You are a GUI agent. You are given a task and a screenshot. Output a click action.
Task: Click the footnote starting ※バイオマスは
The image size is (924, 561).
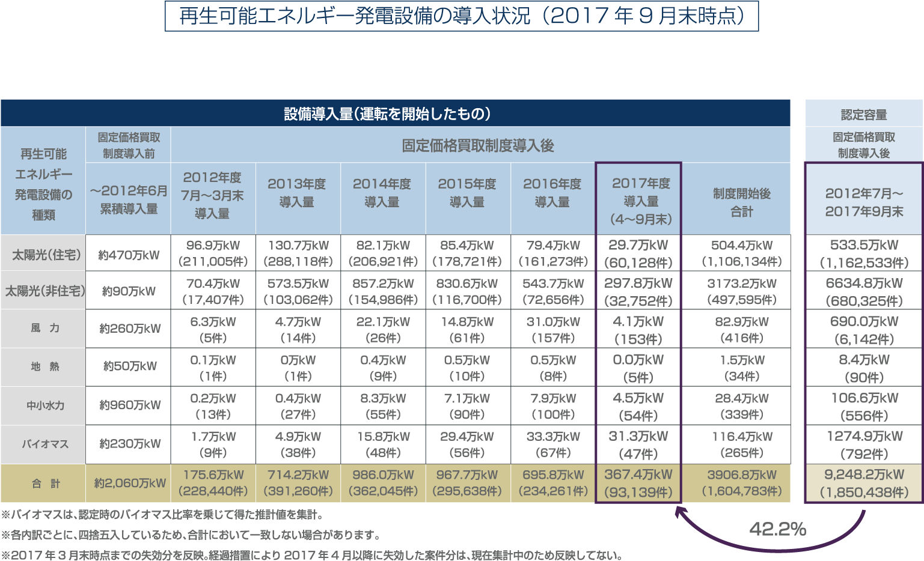[x=163, y=515]
